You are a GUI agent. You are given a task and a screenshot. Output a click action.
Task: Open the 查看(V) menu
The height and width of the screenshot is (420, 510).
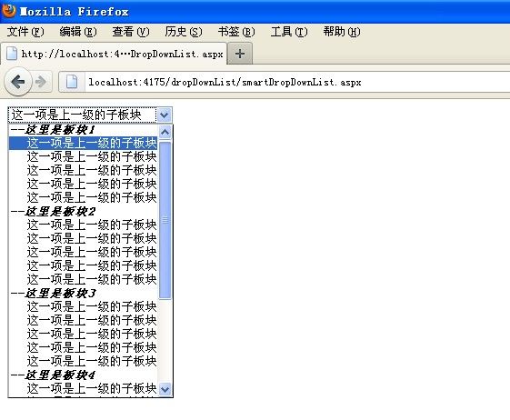131,32
